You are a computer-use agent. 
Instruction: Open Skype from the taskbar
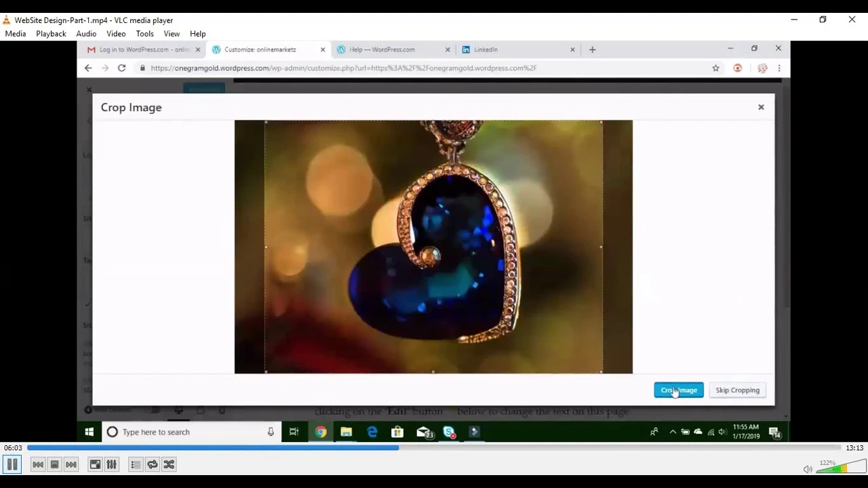[449, 432]
